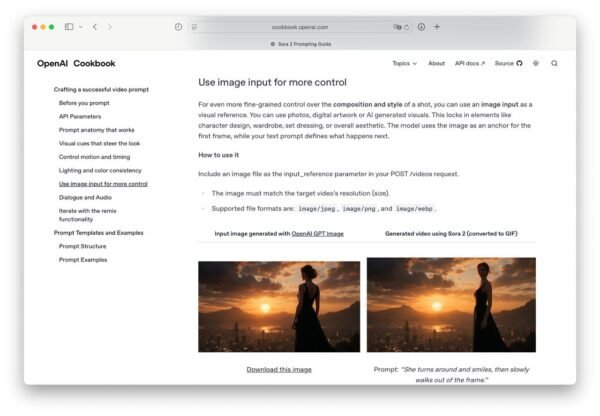Open the API docs external link
600x416 pixels.
click(x=470, y=64)
